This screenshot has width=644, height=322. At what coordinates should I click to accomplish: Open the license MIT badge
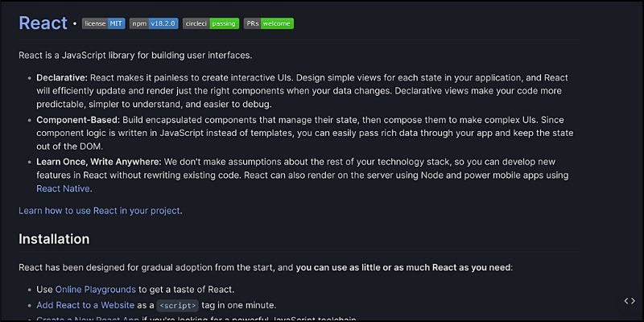(104, 24)
